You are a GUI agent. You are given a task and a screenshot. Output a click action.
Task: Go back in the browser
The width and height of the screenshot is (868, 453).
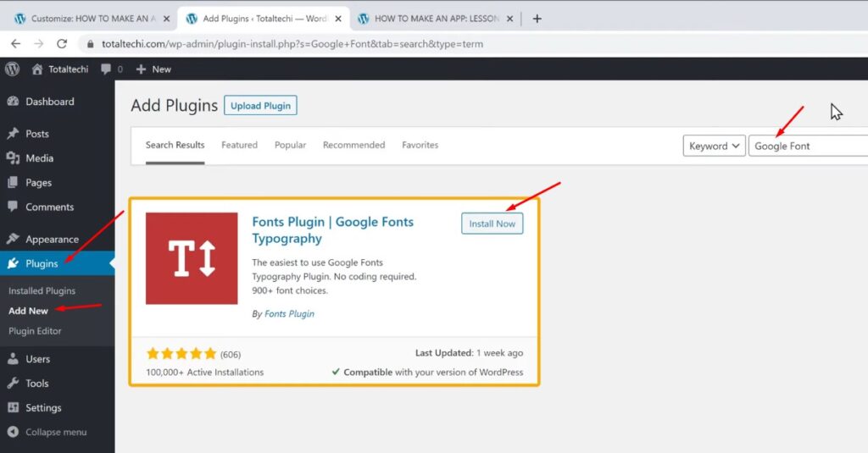coord(15,44)
